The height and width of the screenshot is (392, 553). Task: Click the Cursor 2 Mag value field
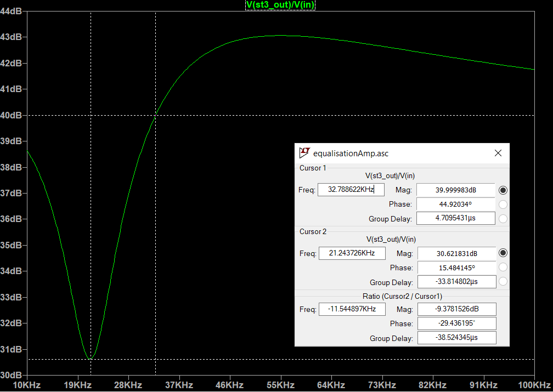[456, 253]
